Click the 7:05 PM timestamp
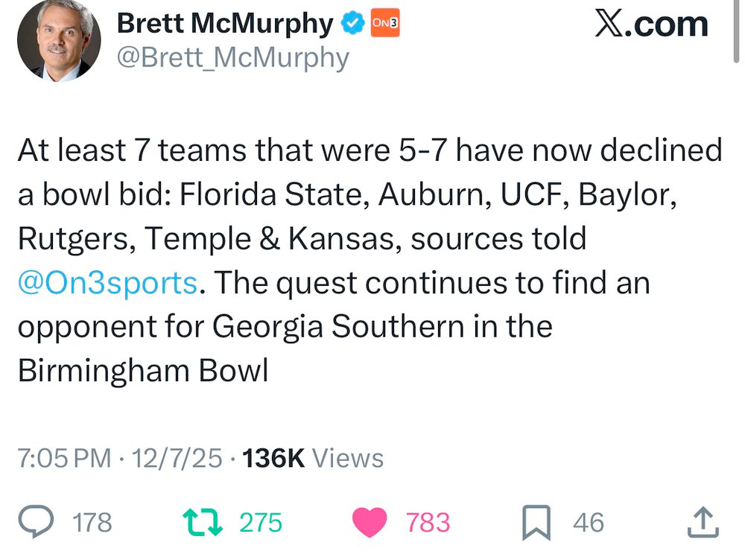745x560 pixels. click(x=64, y=458)
